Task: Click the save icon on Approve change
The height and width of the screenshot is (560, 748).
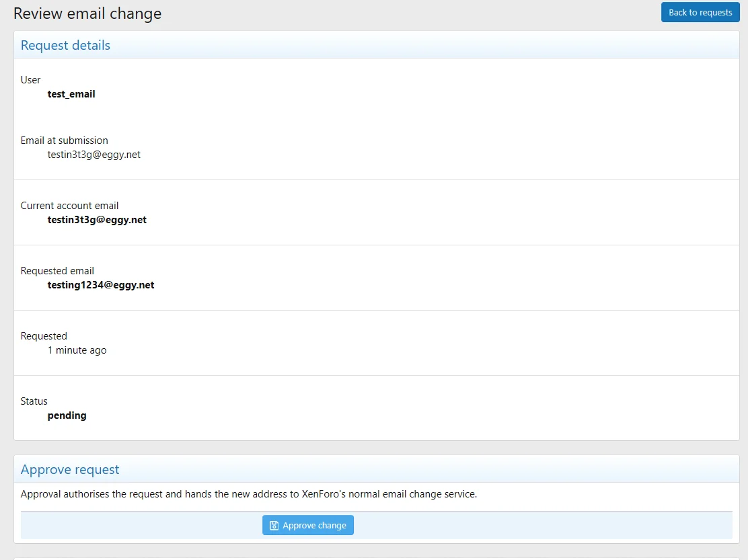Action: pyautogui.click(x=274, y=525)
